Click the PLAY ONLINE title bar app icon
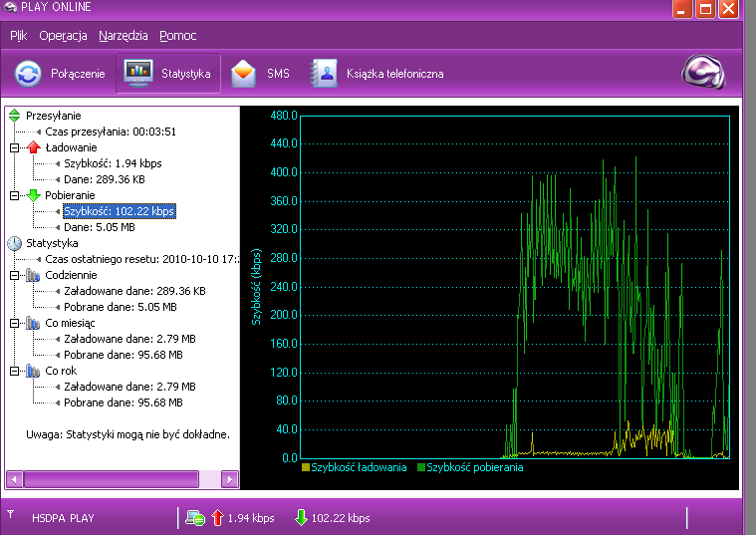 [10, 7]
